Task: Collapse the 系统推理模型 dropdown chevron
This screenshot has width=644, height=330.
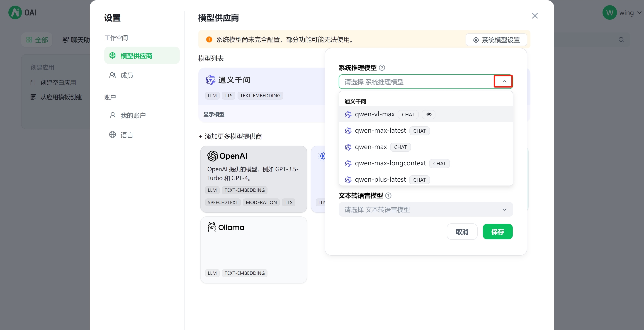Action: click(x=504, y=82)
